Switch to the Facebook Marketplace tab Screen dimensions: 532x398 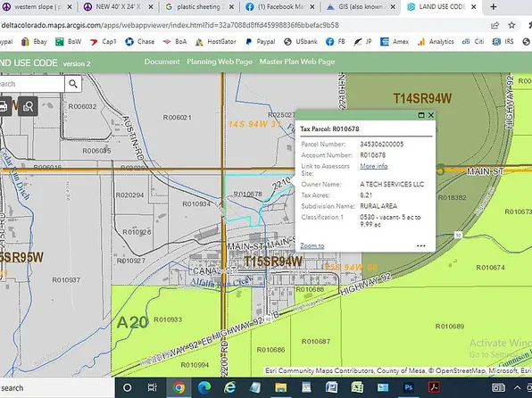(x=280, y=7)
